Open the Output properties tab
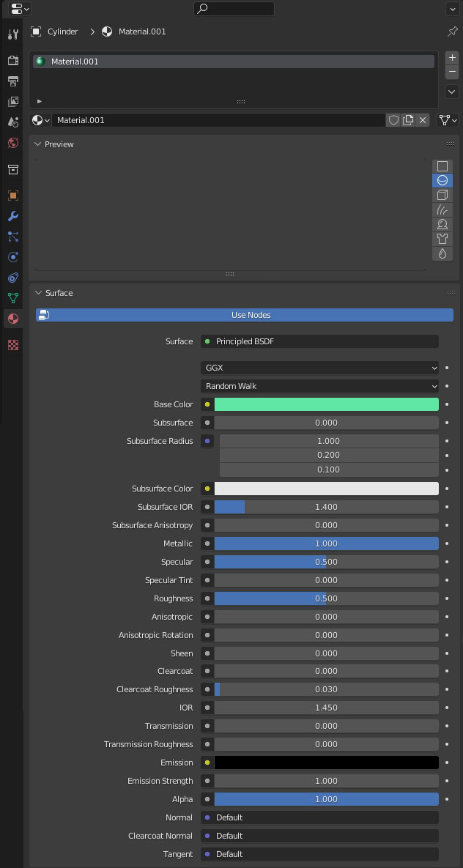The image size is (463, 868). click(13, 81)
